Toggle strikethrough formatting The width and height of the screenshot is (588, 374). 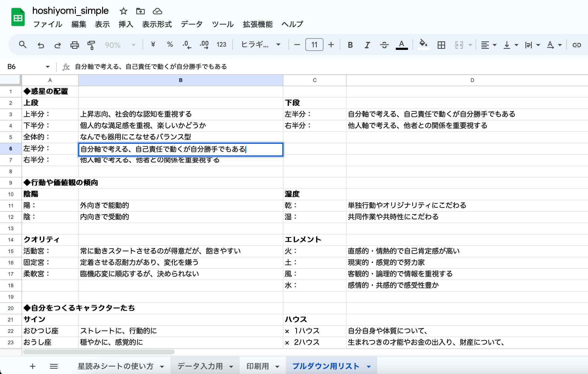pyautogui.click(x=384, y=45)
